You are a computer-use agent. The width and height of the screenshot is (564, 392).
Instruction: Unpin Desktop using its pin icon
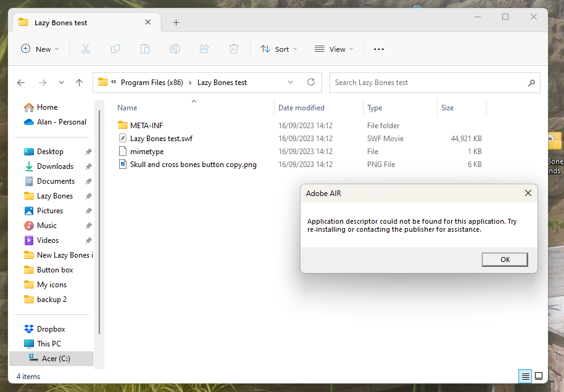pos(88,152)
